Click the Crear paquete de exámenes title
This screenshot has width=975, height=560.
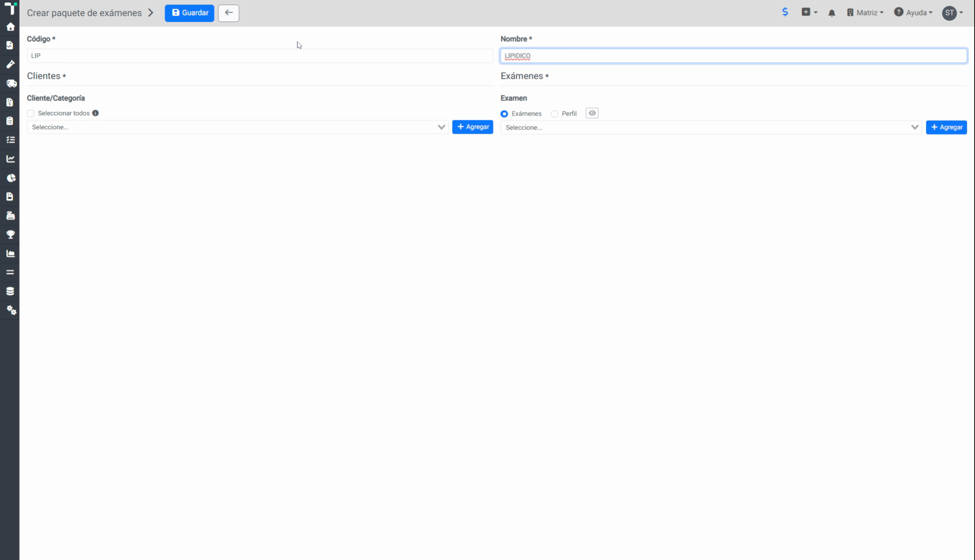84,13
